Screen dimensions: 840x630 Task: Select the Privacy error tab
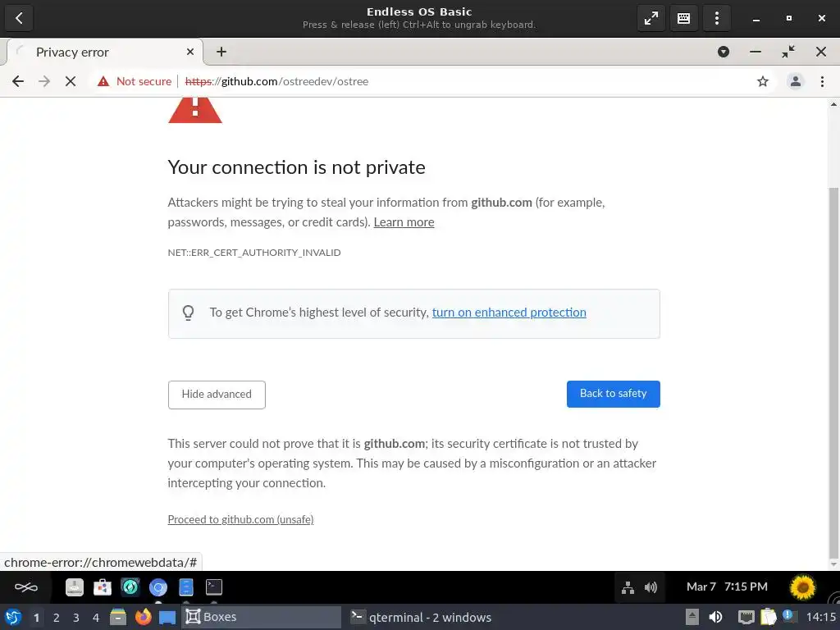pos(105,52)
